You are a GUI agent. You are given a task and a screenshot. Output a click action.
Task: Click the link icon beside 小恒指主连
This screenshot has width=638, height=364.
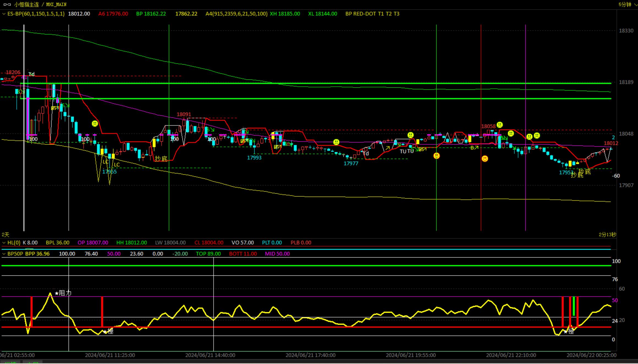pyautogui.click(x=7, y=4)
